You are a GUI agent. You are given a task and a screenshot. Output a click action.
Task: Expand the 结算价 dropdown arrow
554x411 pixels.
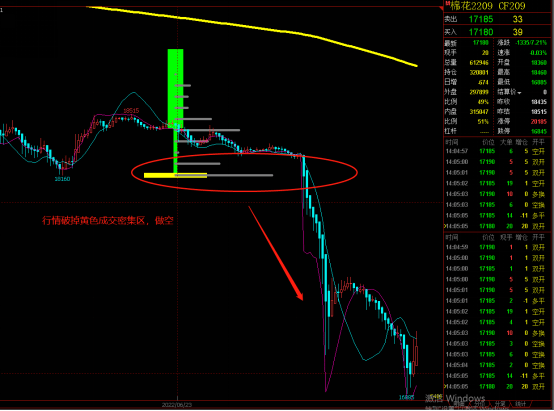pyautogui.click(x=519, y=93)
